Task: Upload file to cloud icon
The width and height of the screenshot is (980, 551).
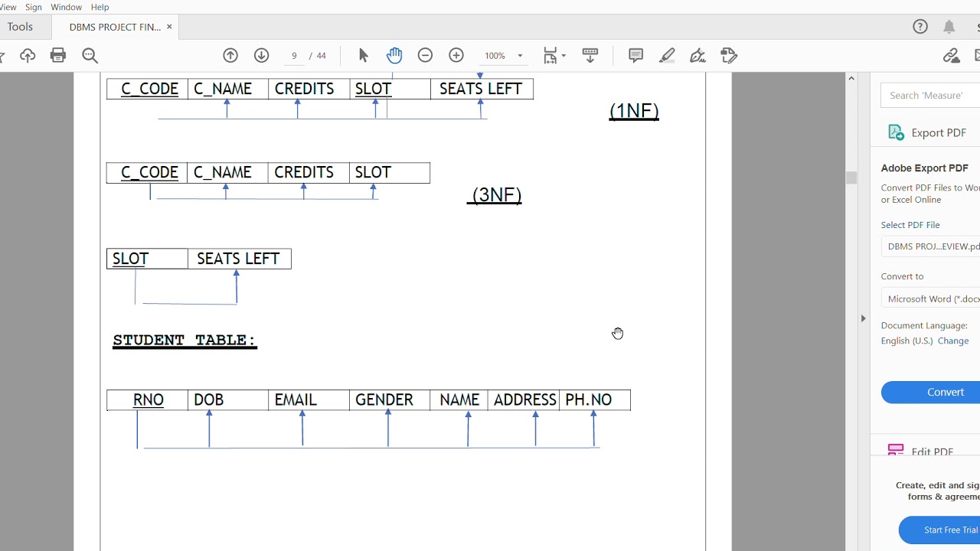Action: 28,55
